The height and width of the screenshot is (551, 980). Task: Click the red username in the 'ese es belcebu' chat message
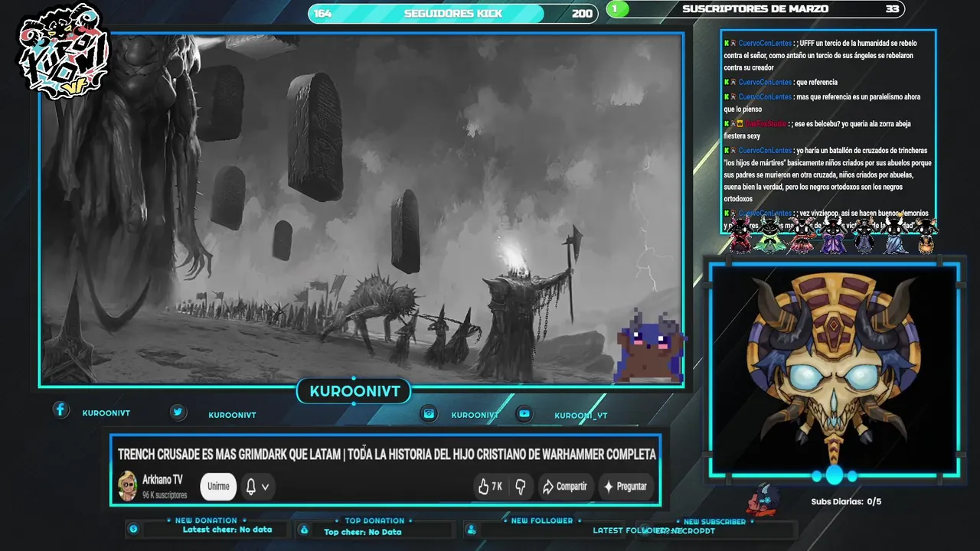766,124
